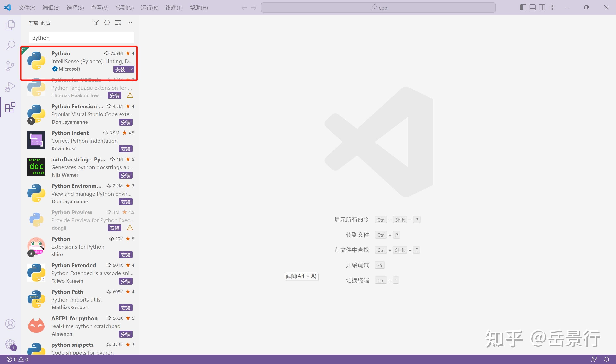The image size is (616, 364).
Task: Install the autoDocstring extension
Action: click(126, 175)
